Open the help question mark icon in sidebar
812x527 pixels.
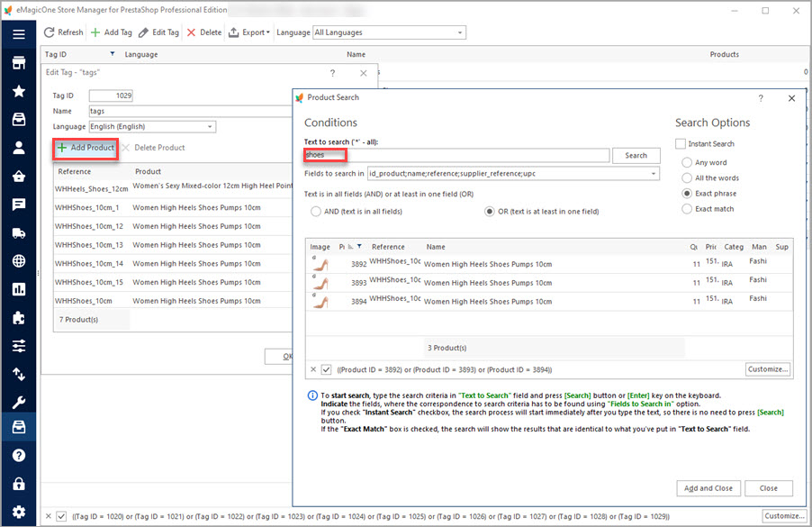pos(19,456)
